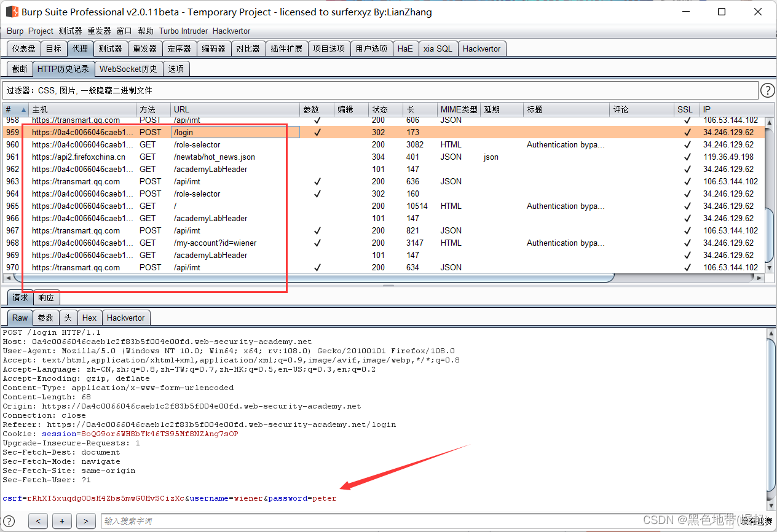The width and height of the screenshot is (777, 532).
Task: Switch to the xia SQL tab
Action: 438,49
